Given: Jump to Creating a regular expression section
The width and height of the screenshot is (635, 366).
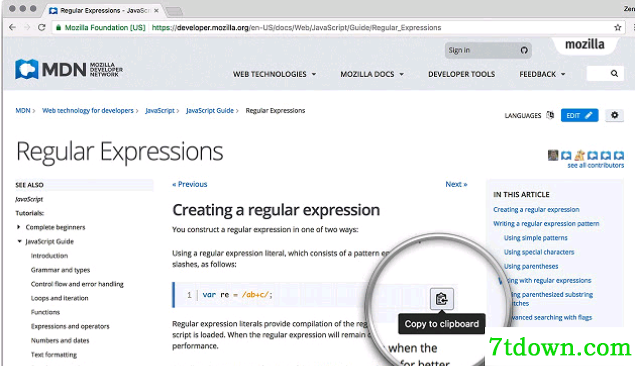Looking at the screenshot, I should [x=536, y=209].
